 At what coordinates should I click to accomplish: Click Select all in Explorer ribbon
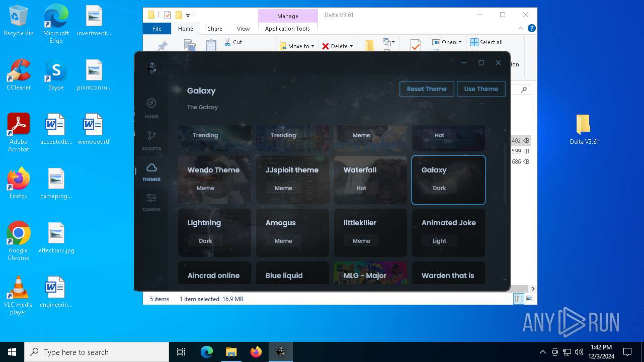click(487, 42)
